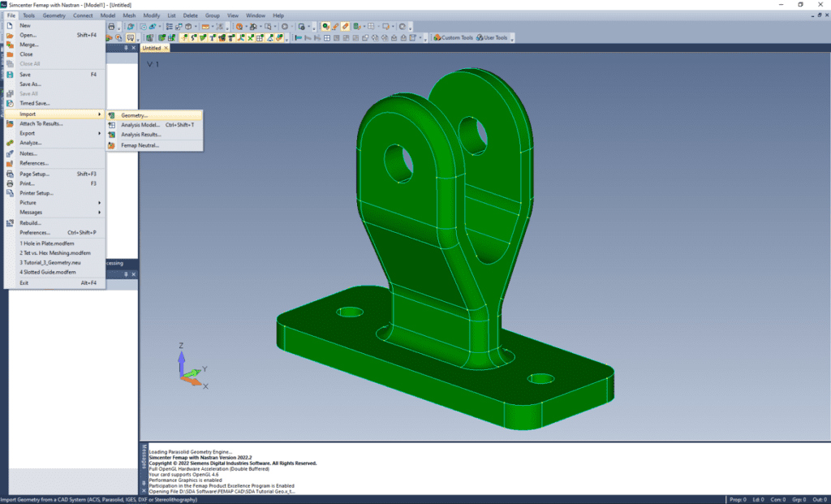Screen dimensions: 831x504
Task: Open the Window menu
Action: 256,15
